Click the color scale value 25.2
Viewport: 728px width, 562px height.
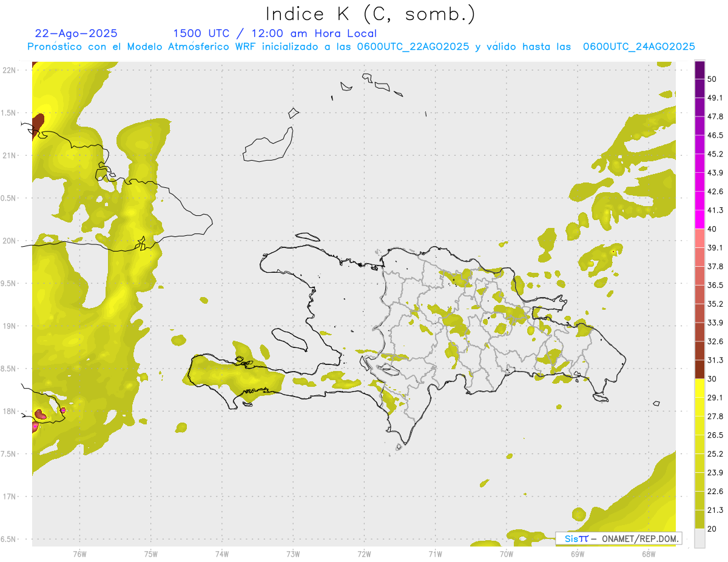coord(716,454)
